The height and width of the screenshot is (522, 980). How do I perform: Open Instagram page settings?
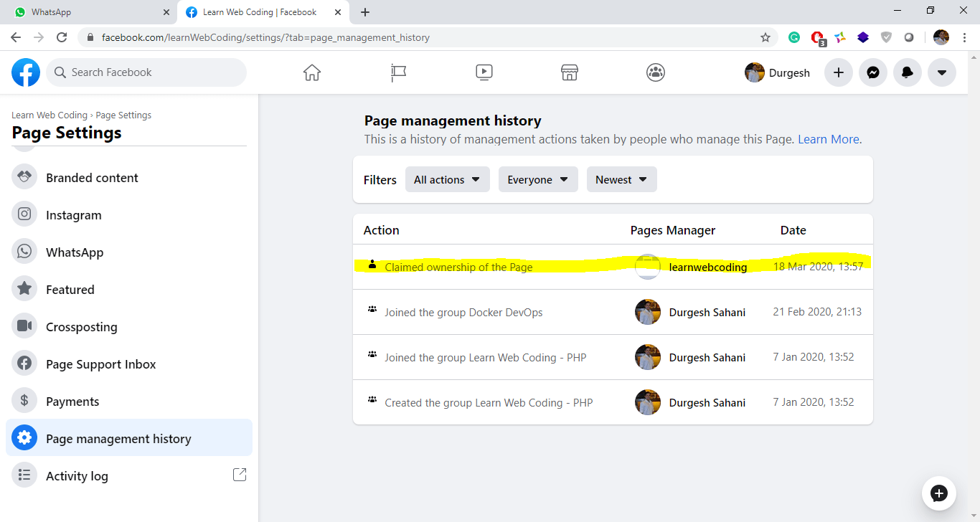pyautogui.click(x=129, y=215)
